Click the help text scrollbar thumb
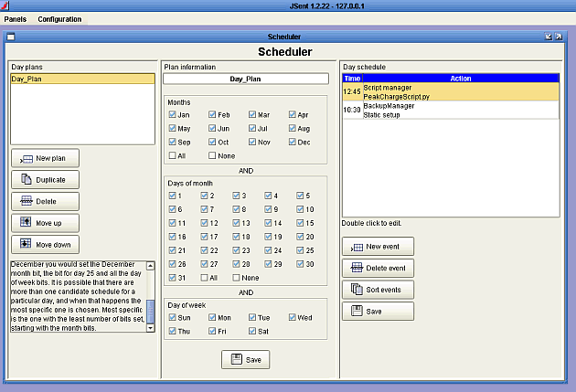Viewport: 576px width, 392px height. click(151, 312)
